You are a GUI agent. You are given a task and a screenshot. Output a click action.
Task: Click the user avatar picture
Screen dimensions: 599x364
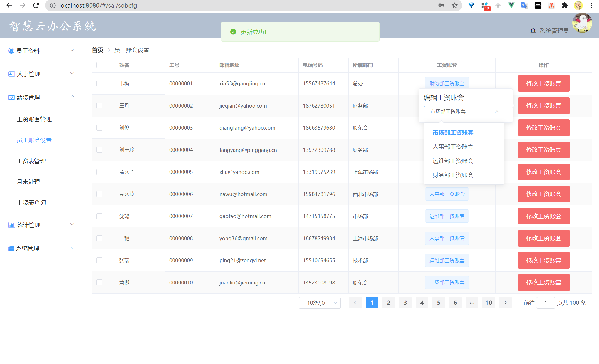pyautogui.click(x=582, y=23)
